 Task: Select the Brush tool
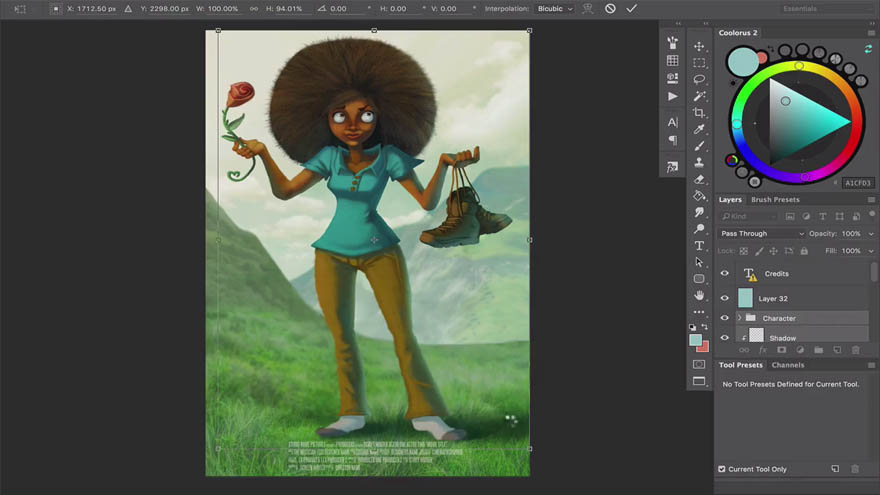pyautogui.click(x=699, y=146)
